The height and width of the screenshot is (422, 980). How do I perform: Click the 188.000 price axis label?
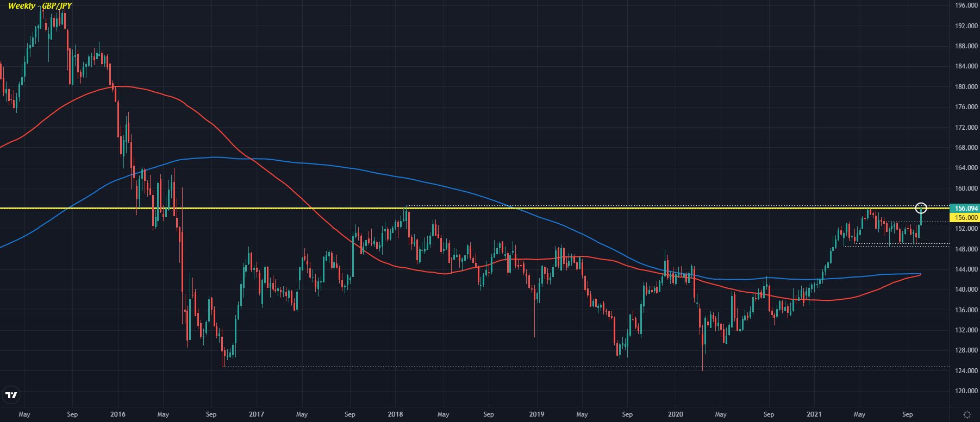click(966, 46)
